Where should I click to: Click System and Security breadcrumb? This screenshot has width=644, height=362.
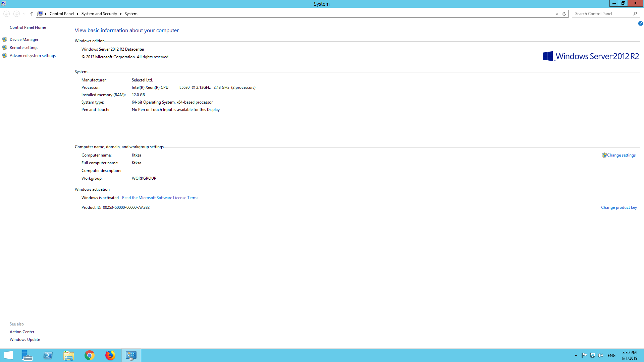(x=99, y=14)
